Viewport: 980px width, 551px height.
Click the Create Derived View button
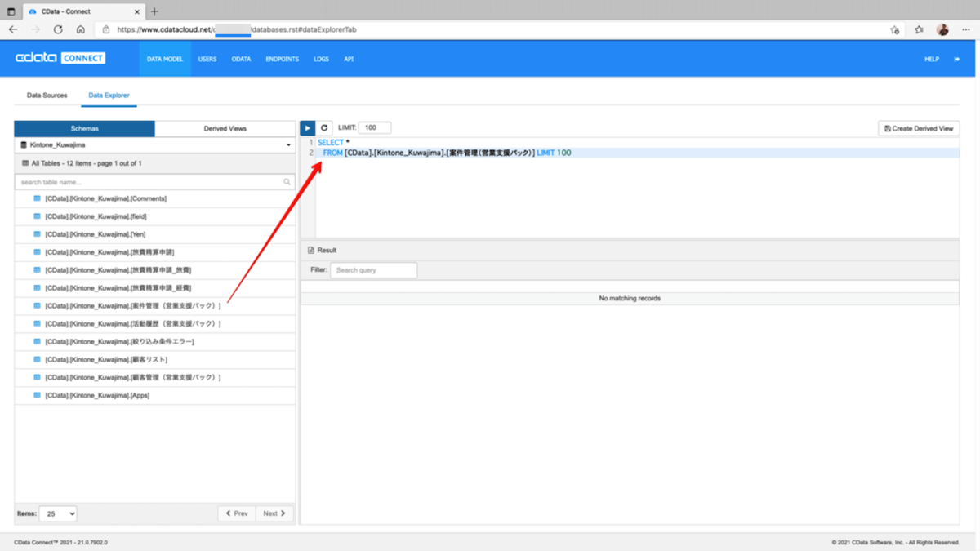[x=919, y=128]
